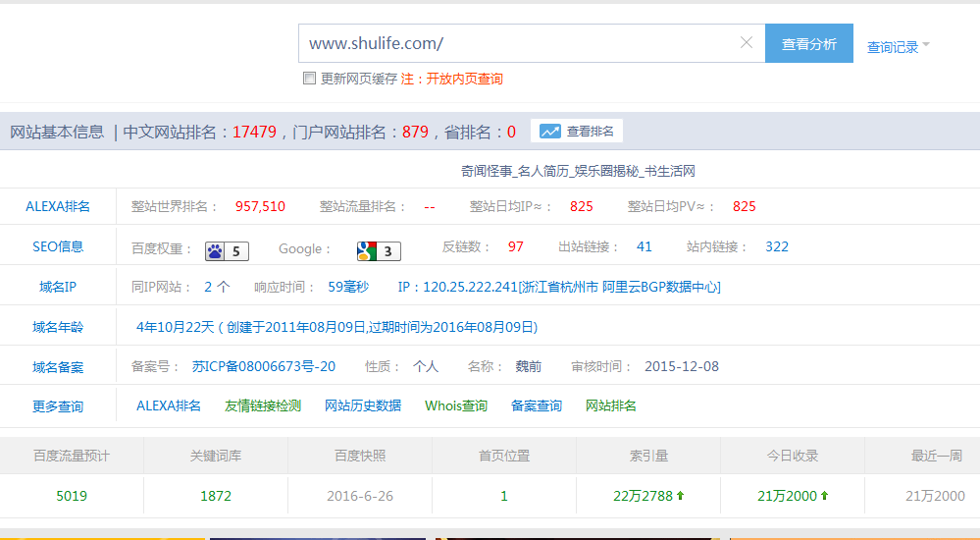The width and height of the screenshot is (980, 540).
Task: Open 友情链接检测 link
Action: 263,405
